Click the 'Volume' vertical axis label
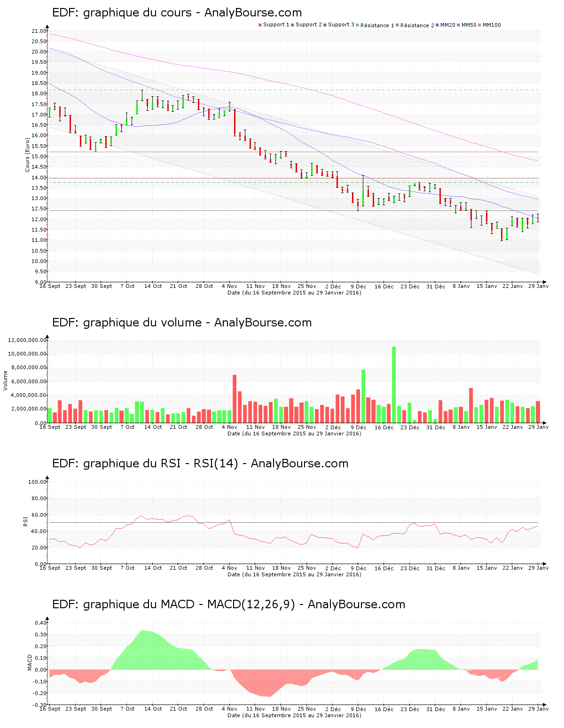The width and height of the screenshot is (564, 728). 6,380
